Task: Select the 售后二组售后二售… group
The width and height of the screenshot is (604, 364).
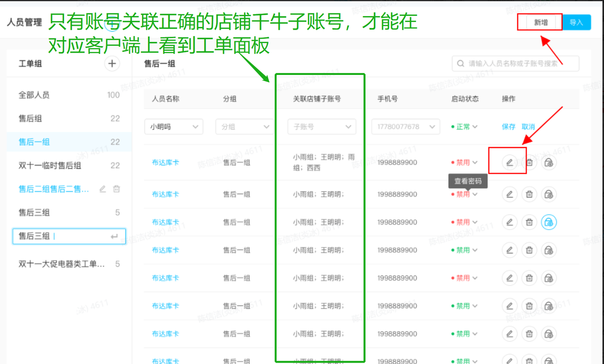Action: pos(54,189)
